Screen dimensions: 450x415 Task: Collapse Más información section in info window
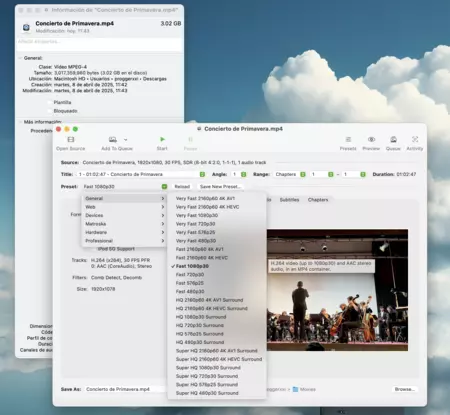20,122
